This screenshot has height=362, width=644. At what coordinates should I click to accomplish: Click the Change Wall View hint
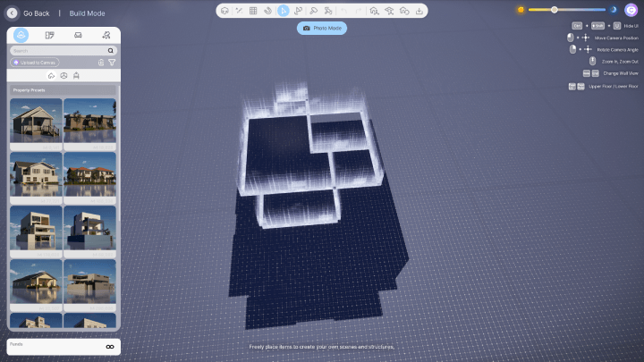click(x=611, y=73)
